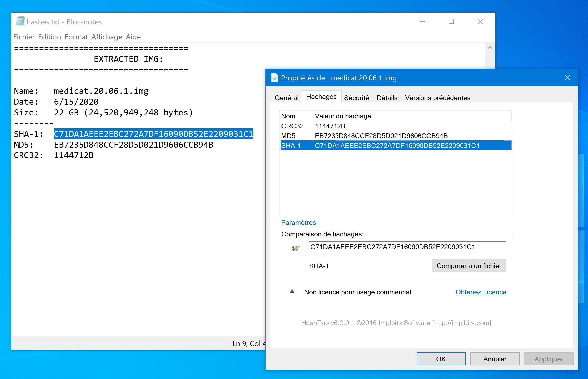Open the Versions précédentes tab
588x379 pixels.
437,98
